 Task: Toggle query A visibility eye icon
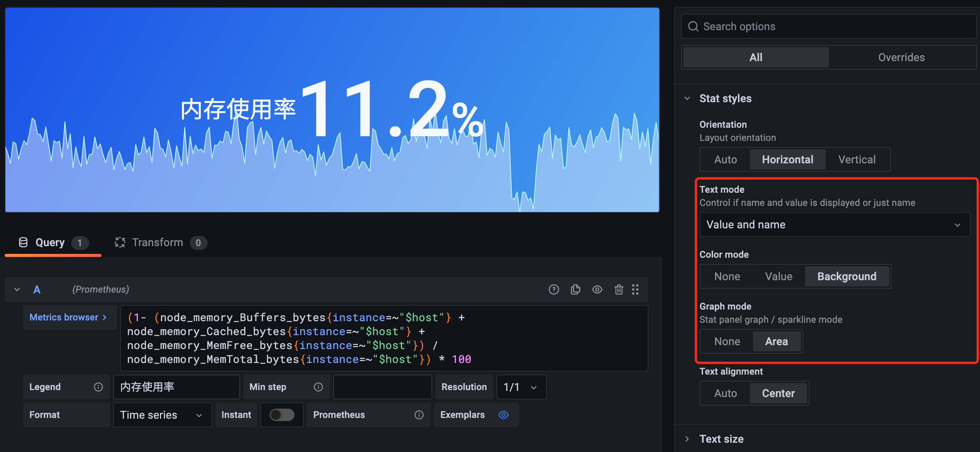point(597,289)
